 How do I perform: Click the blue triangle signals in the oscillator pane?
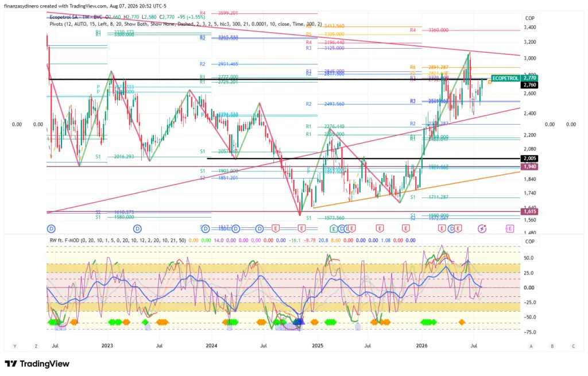tap(299, 321)
